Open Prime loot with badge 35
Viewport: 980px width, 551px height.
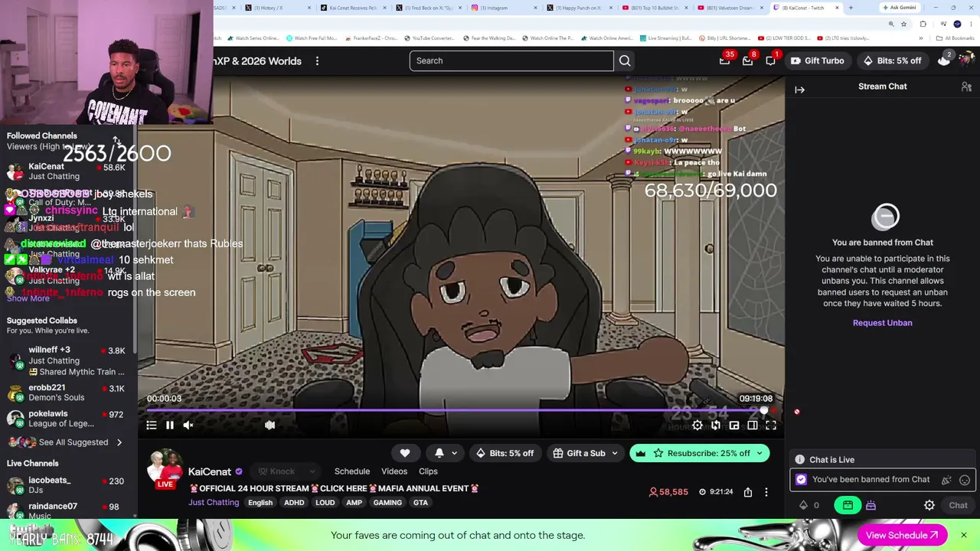[724, 60]
